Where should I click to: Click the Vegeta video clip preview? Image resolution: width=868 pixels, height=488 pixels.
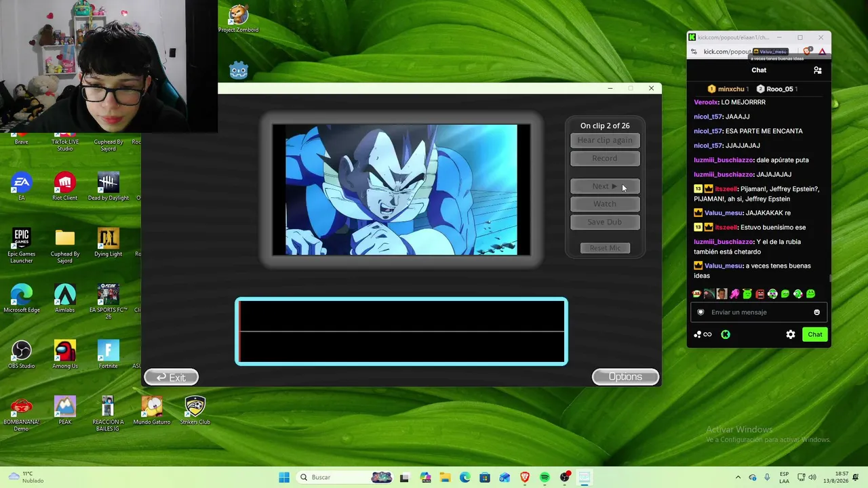[401, 190]
